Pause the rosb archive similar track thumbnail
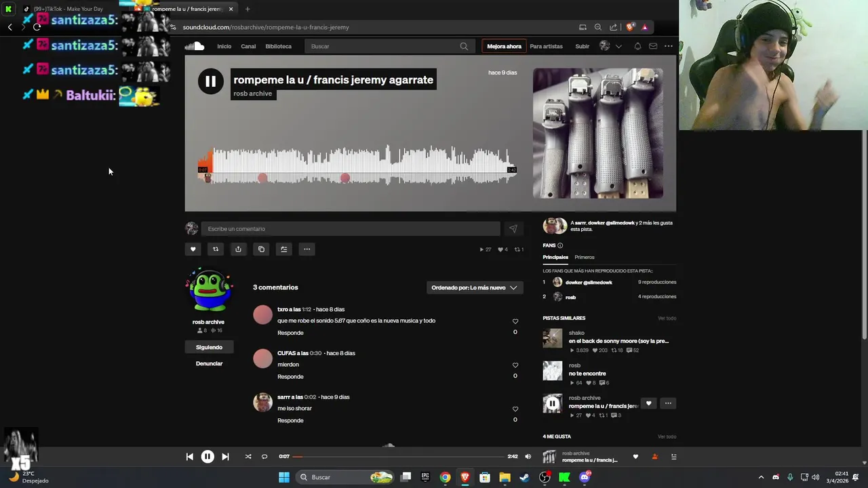868x488 pixels. 553,403
